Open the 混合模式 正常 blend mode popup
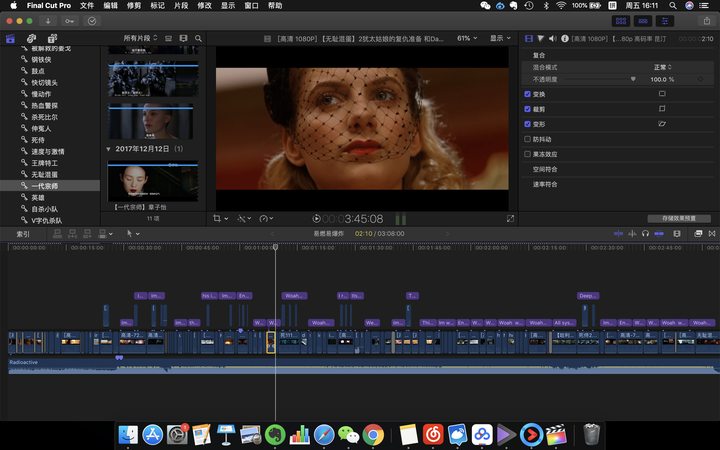The image size is (720, 450). click(663, 68)
